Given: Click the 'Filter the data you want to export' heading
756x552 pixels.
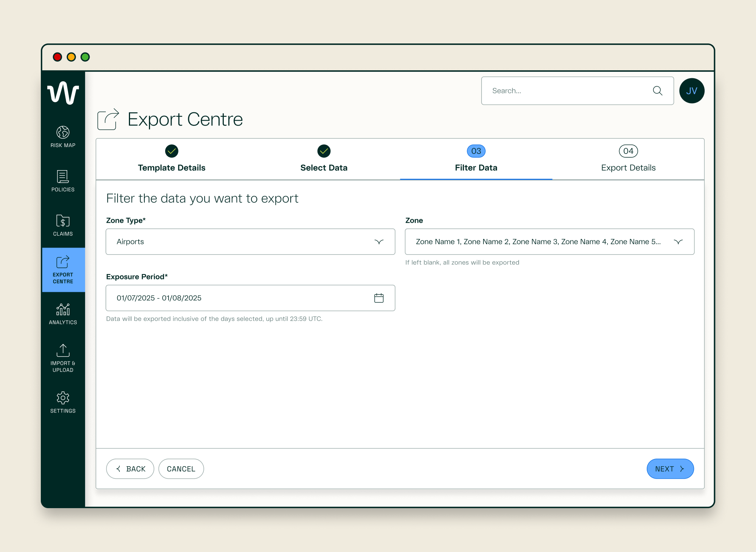Looking at the screenshot, I should pos(202,198).
